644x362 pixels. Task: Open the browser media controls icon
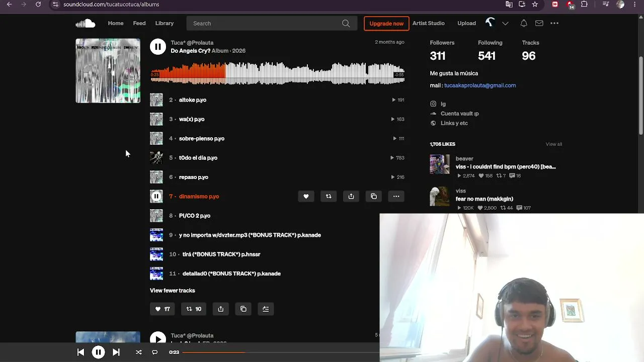pos(606,5)
